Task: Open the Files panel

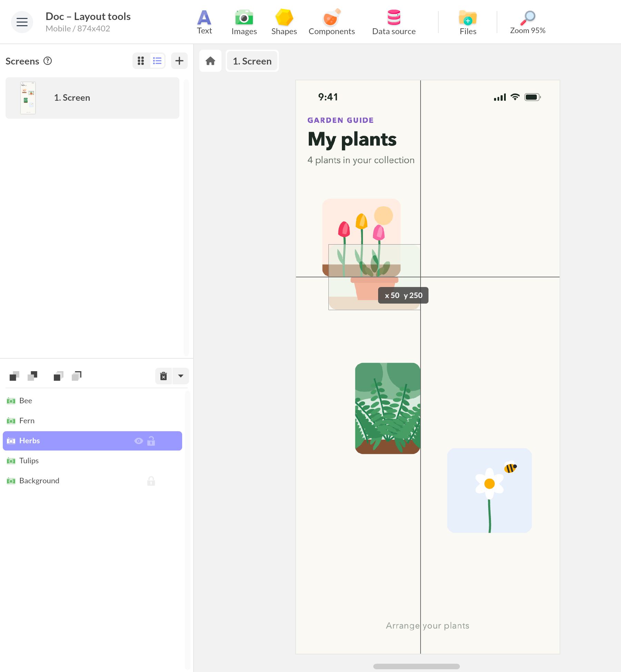Action: 468,22
